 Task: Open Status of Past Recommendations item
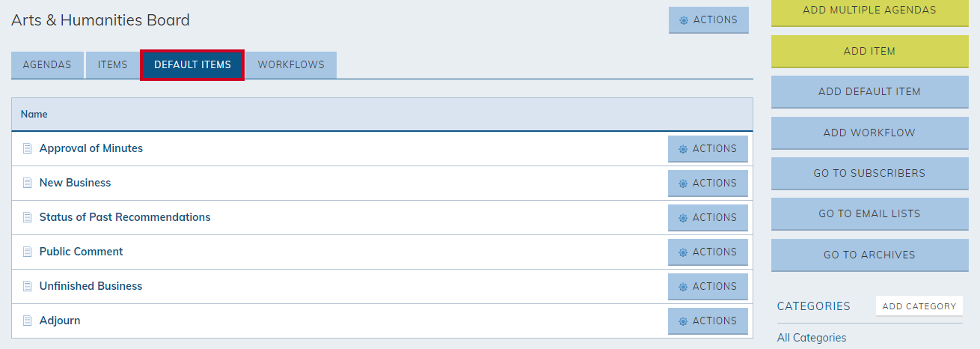point(125,217)
